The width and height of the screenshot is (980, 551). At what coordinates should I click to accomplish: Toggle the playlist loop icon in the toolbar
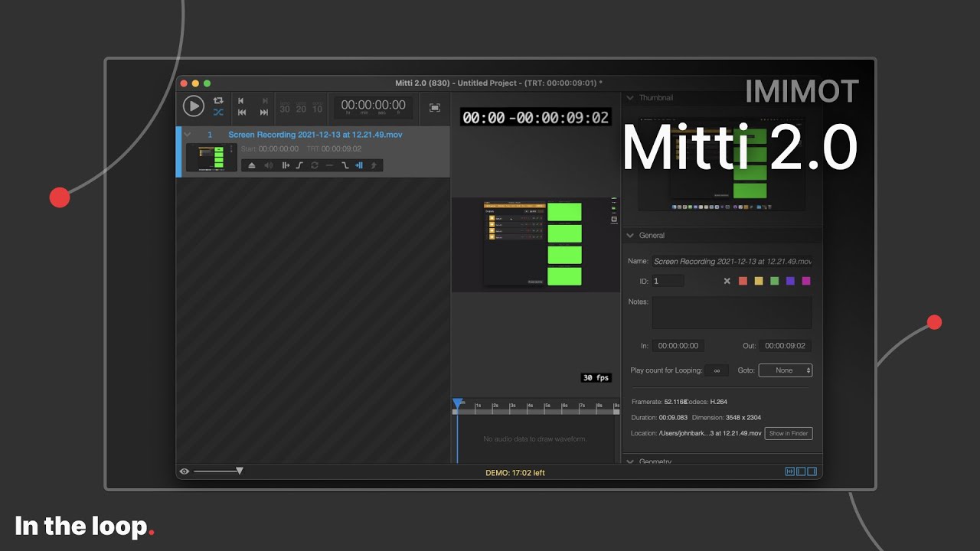[218, 100]
